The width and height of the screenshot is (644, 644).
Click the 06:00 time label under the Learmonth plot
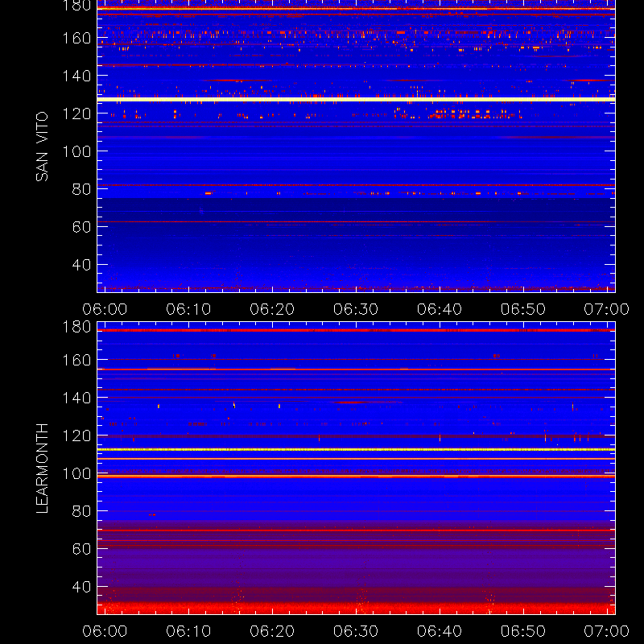pos(105,631)
